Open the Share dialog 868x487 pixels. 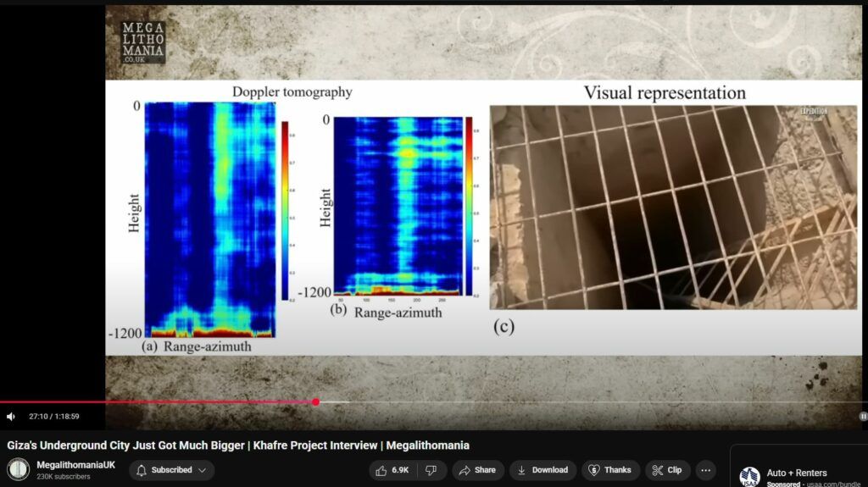[477, 470]
